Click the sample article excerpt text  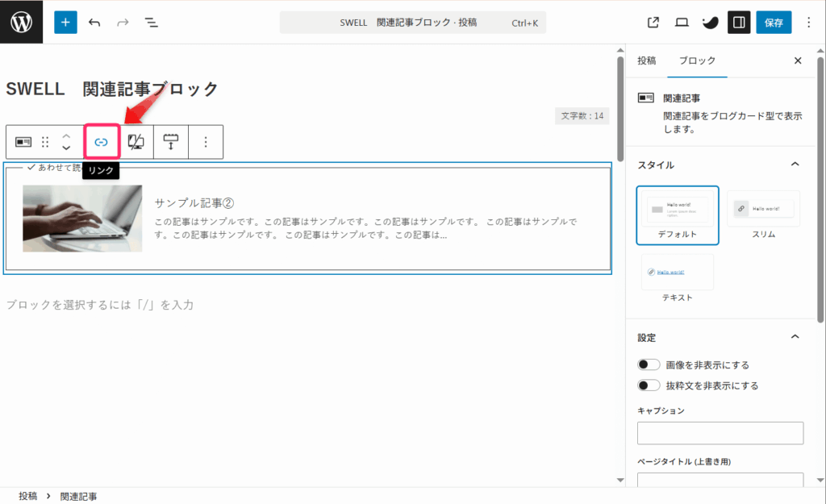(x=365, y=228)
